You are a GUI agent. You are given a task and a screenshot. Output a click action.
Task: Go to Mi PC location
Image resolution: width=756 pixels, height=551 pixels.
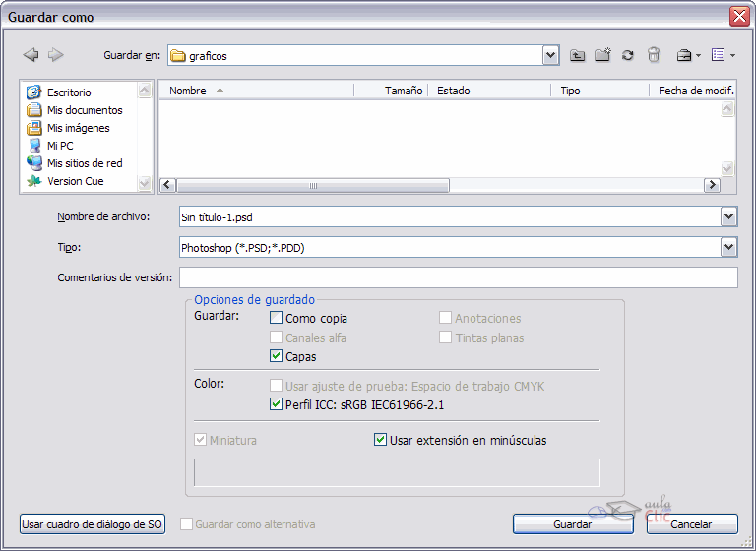coord(60,146)
